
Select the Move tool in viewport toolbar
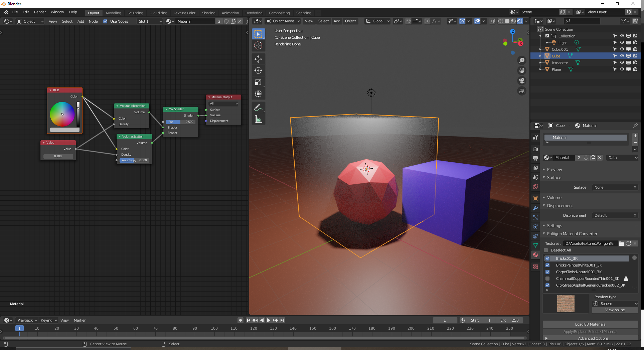pos(258,59)
